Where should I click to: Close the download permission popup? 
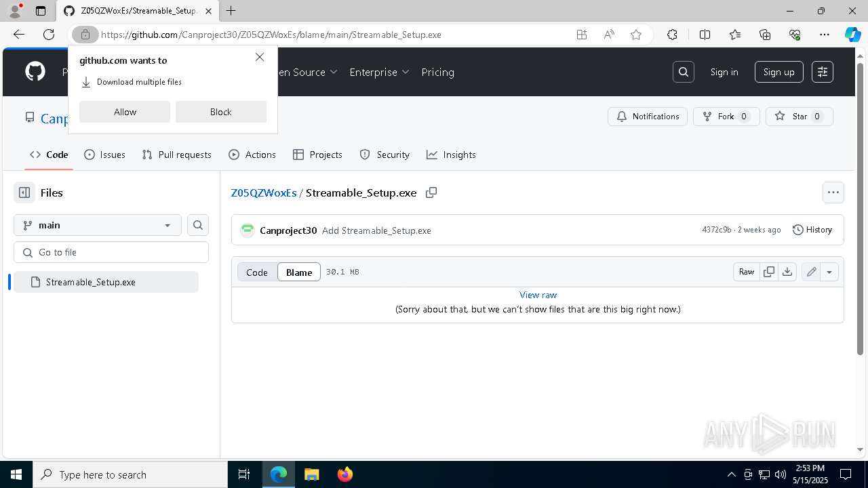[260, 58]
